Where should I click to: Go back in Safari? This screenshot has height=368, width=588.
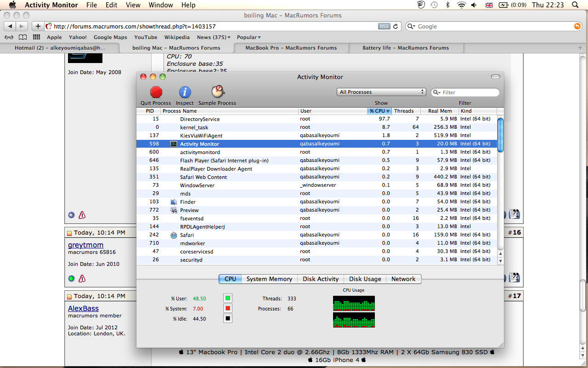click(x=10, y=26)
